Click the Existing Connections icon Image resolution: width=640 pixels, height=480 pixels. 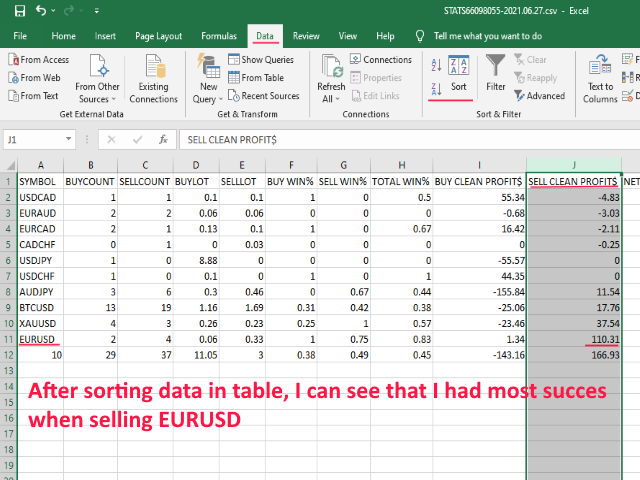coord(155,65)
